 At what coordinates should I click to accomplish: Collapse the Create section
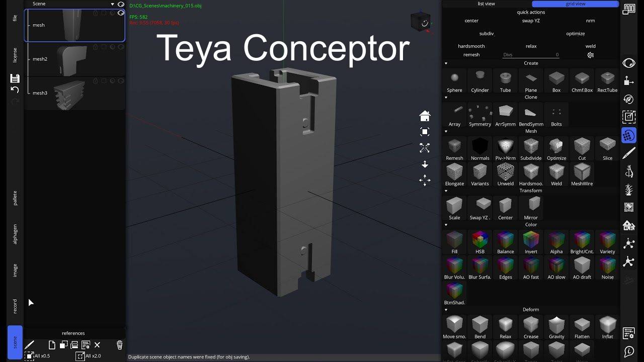pos(446,63)
